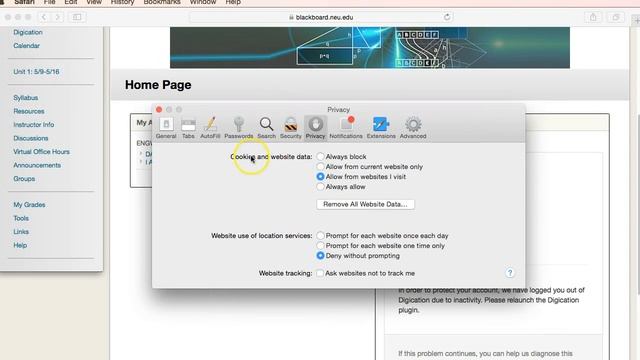Click the course banner image

click(x=370, y=48)
